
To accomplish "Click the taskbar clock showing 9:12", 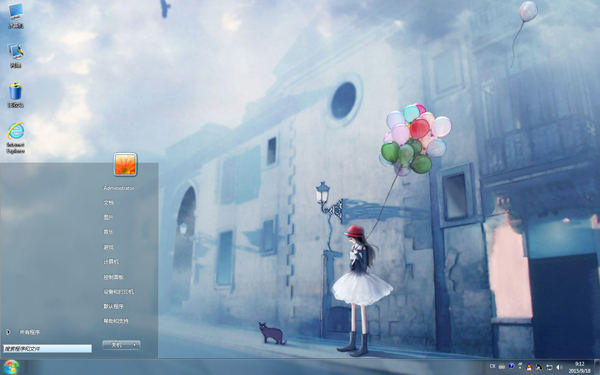I will (579, 367).
